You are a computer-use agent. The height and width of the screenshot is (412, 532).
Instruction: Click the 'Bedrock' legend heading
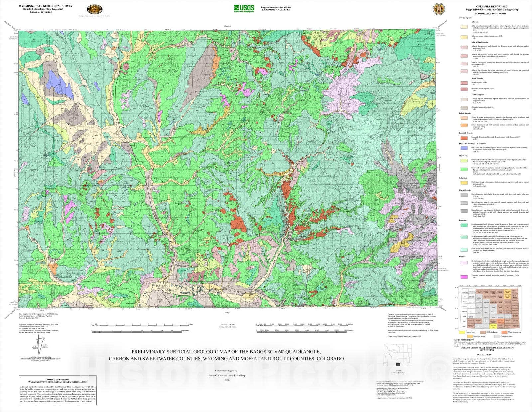pyautogui.click(x=462, y=257)
